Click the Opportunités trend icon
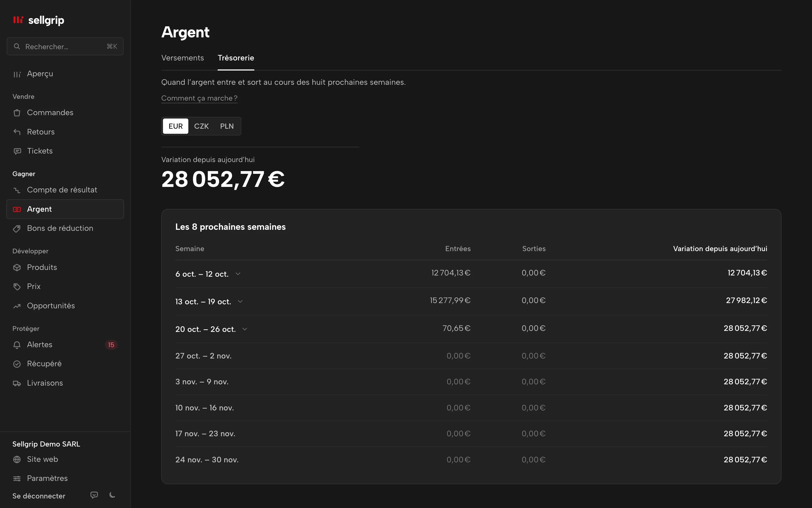812x508 pixels. click(x=17, y=306)
